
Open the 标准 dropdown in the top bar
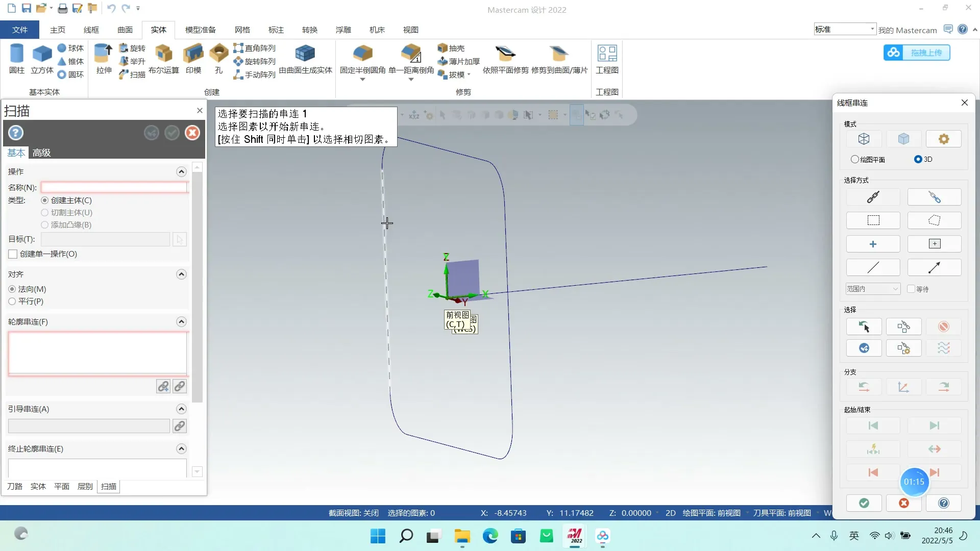[x=845, y=29]
